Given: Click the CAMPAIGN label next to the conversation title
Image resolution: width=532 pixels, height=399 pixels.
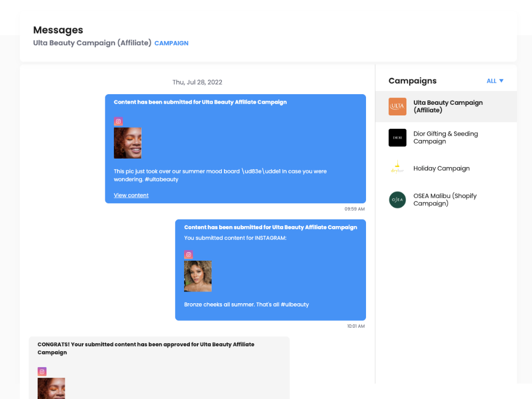Looking at the screenshot, I should pos(171,43).
